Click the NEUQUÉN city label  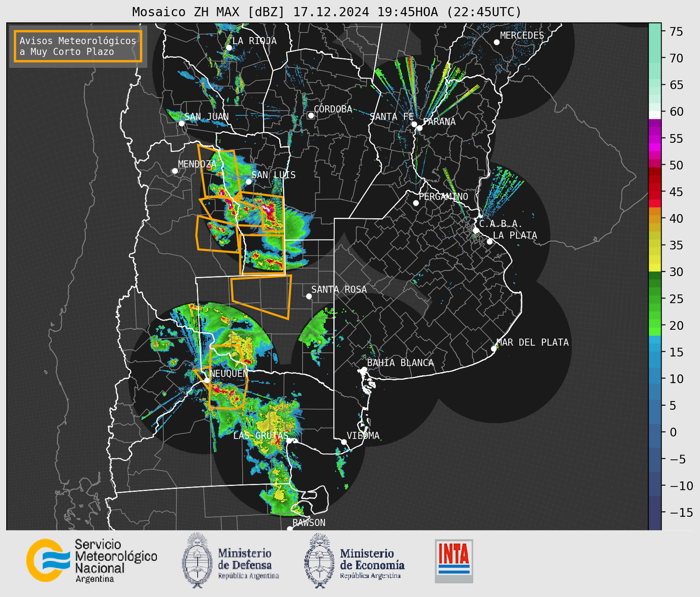(x=229, y=373)
